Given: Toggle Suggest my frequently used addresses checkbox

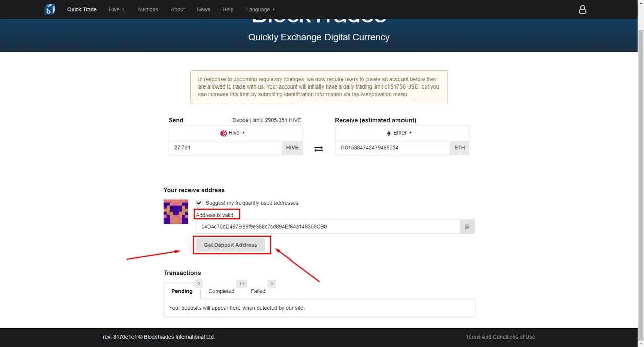Looking at the screenshot, I should click(199, 203).
